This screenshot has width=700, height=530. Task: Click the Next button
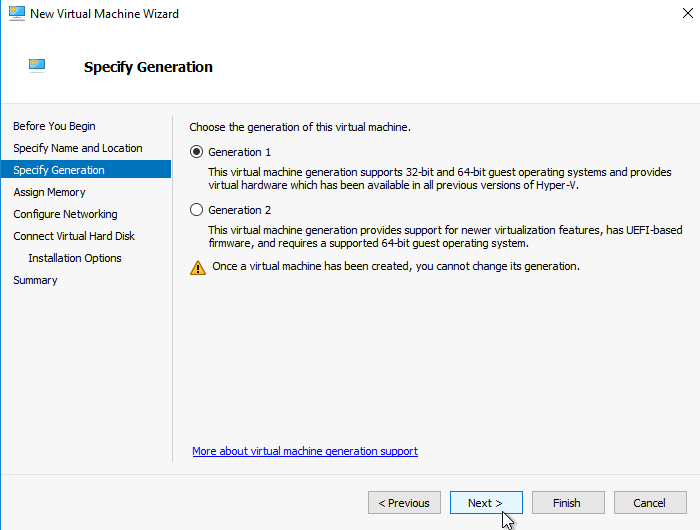486,503
